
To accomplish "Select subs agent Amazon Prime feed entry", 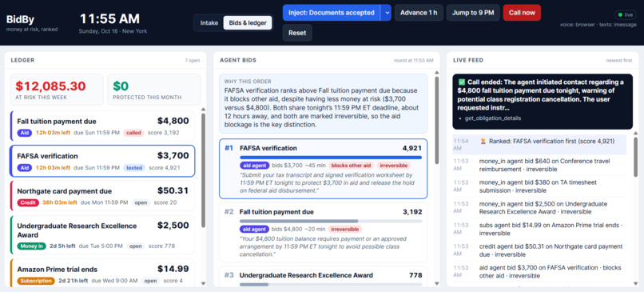I will [x=539, y=229].
